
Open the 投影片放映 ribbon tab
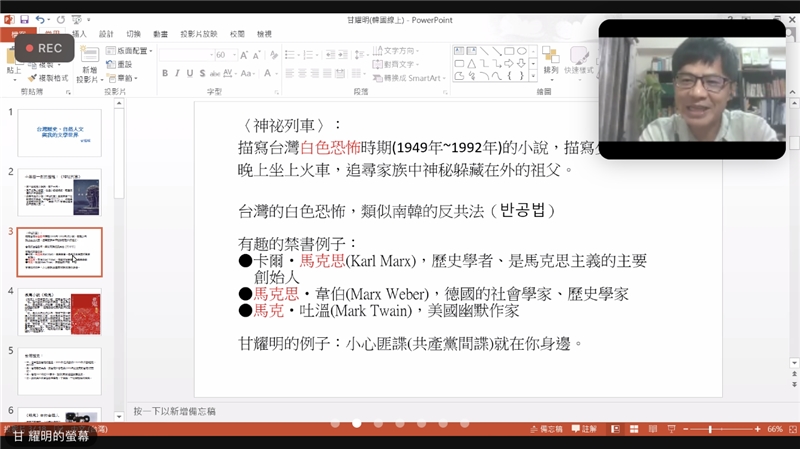[198, 34]
